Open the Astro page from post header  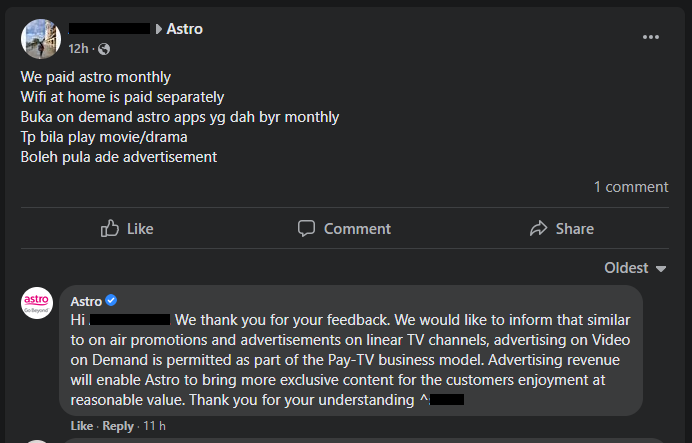tap(185, 29)
